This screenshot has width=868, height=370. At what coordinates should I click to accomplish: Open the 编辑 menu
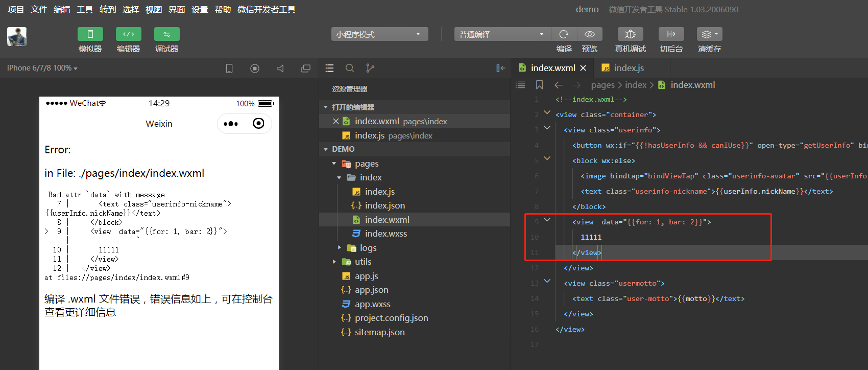[x=62, y=9]
